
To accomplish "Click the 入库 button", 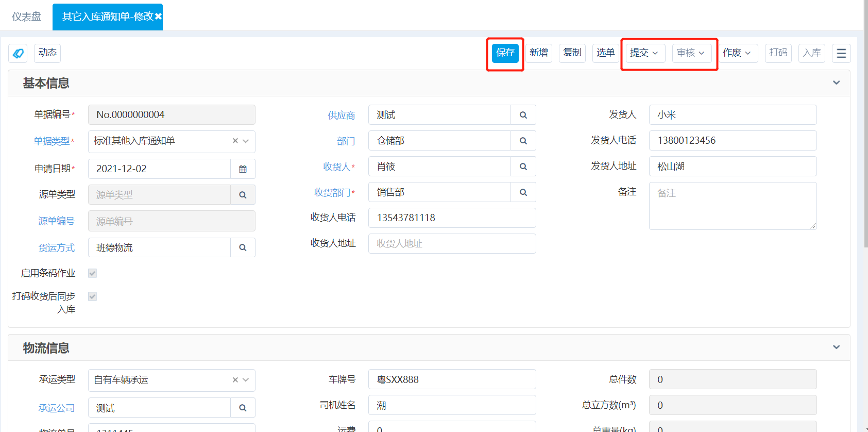I will (x=812, y=53).
